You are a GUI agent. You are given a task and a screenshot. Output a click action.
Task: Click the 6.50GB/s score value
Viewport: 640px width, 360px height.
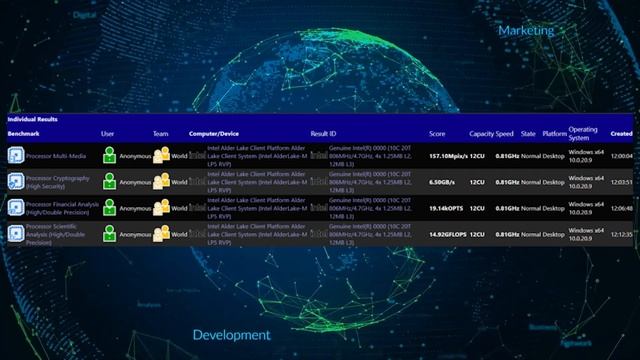point(442,182)
